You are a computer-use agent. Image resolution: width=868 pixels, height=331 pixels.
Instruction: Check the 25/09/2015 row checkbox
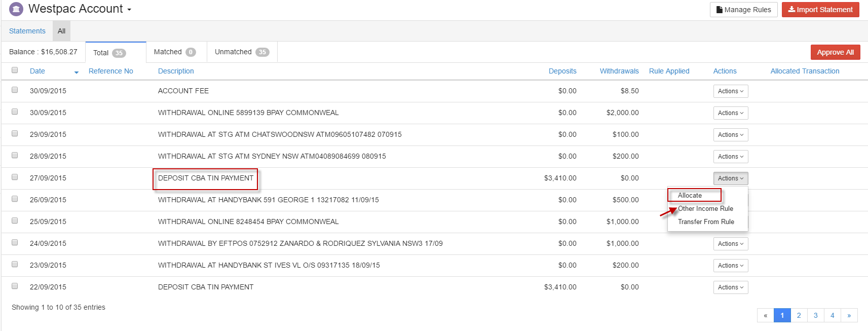point(15,220)
